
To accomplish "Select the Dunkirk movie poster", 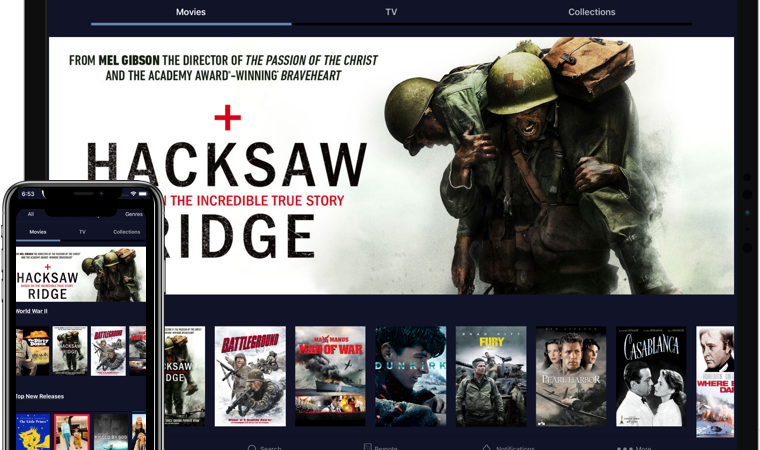I will (x=411, y=376).
